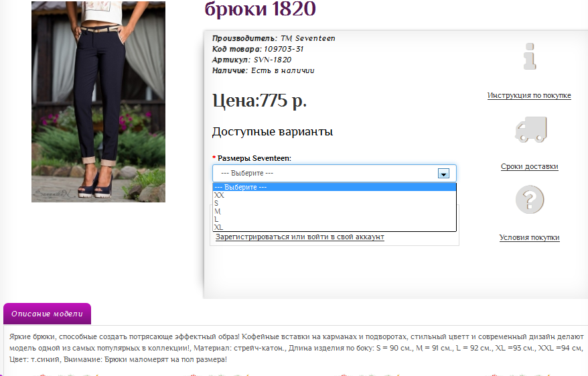Open the 'Сроки доставки' link
Screen dimensions: 588x376
(529, 167)
